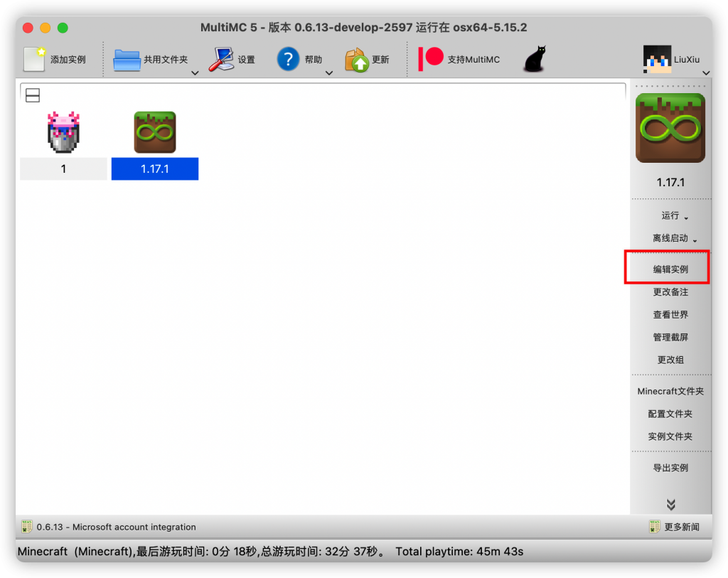
Task: Select the 1.17.1 infinity grass instance
Action: pos(155,132)
